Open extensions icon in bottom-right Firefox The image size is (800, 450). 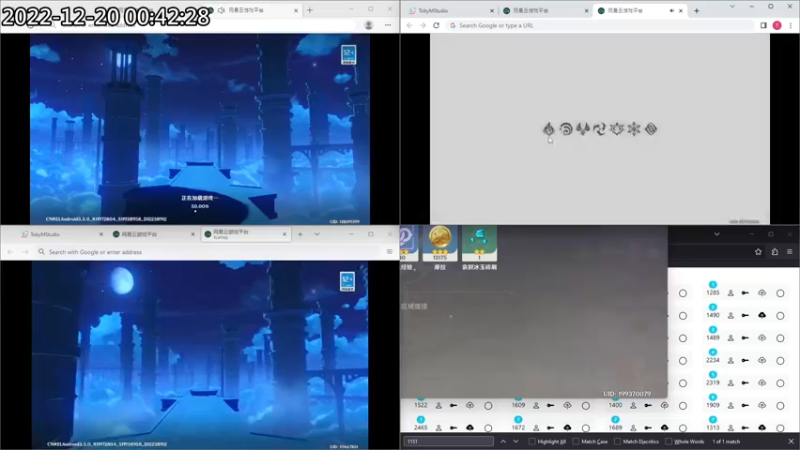(x=774, y=252)
